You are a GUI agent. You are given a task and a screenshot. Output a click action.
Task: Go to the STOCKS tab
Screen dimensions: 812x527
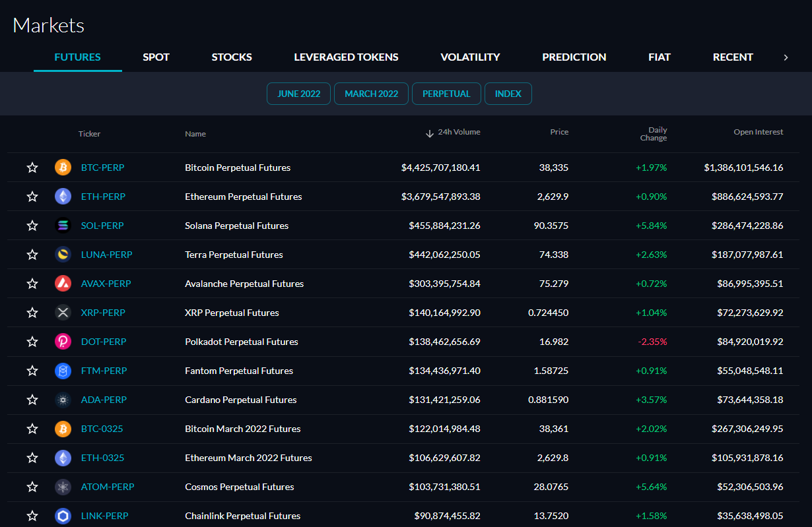click(232, 57)
